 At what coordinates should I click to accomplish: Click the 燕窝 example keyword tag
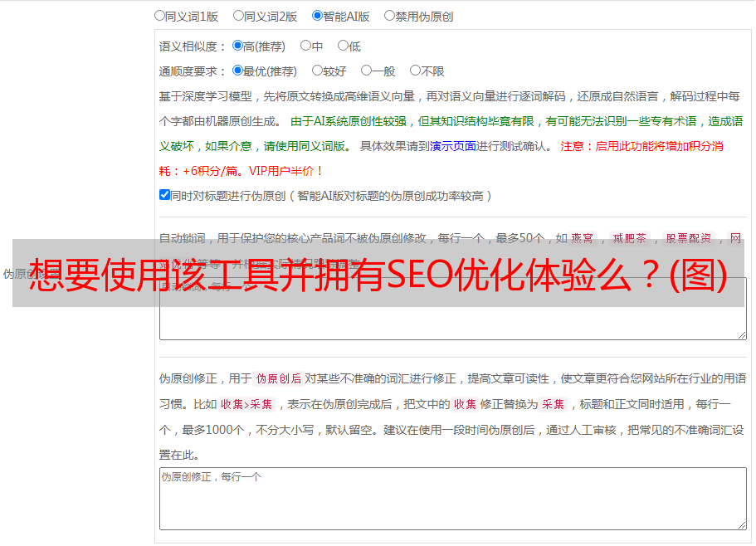[x=582, y=238]
